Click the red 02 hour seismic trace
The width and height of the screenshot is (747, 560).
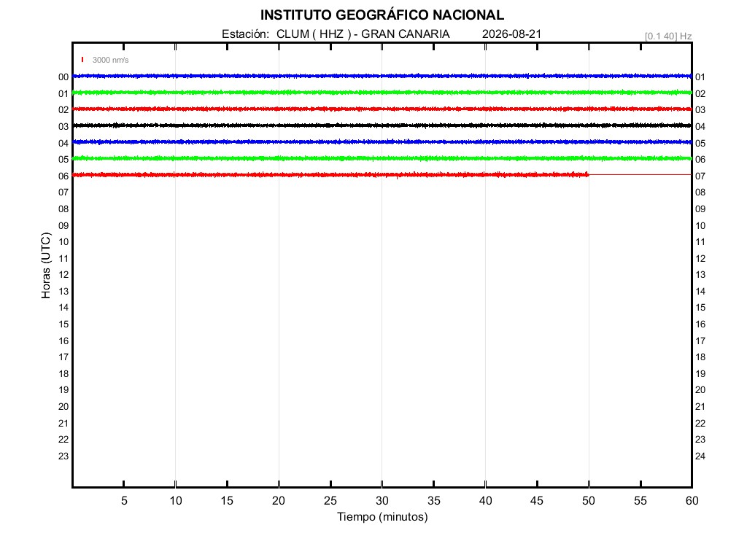(382, 109)
